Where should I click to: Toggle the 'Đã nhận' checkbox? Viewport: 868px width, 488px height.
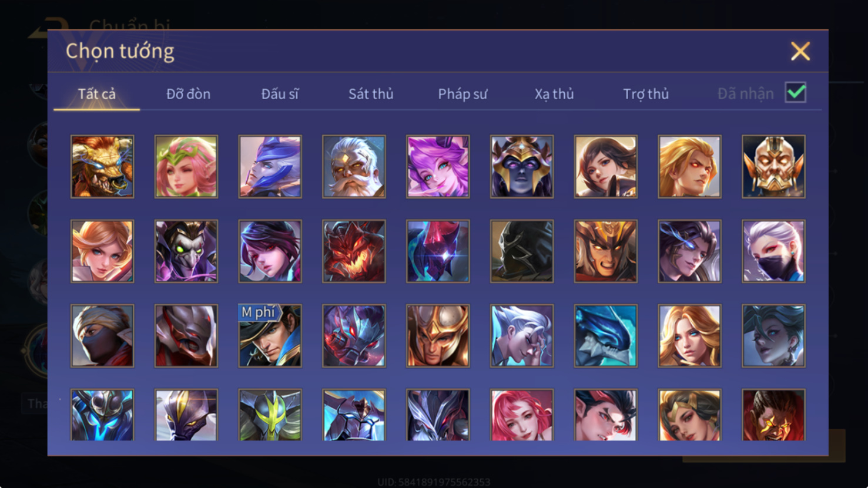point(796,93)
